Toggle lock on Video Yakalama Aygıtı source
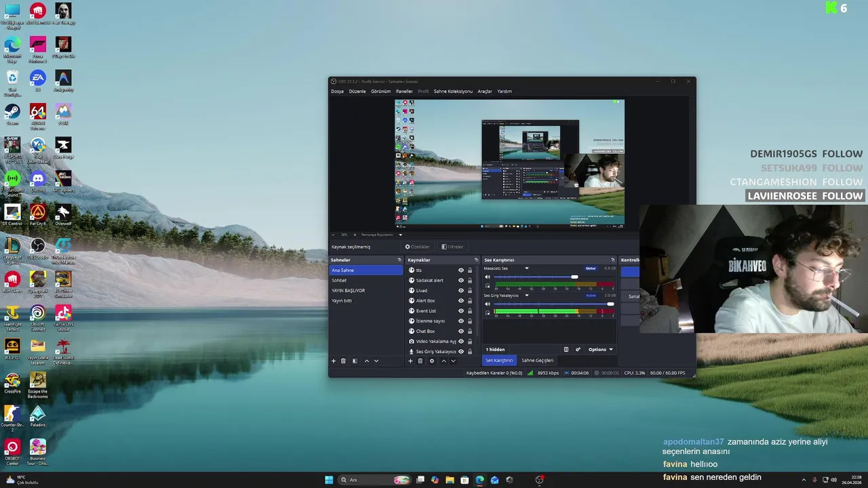Screen dimensions: 868x488 pyautogui.click(x=469, y=341)
